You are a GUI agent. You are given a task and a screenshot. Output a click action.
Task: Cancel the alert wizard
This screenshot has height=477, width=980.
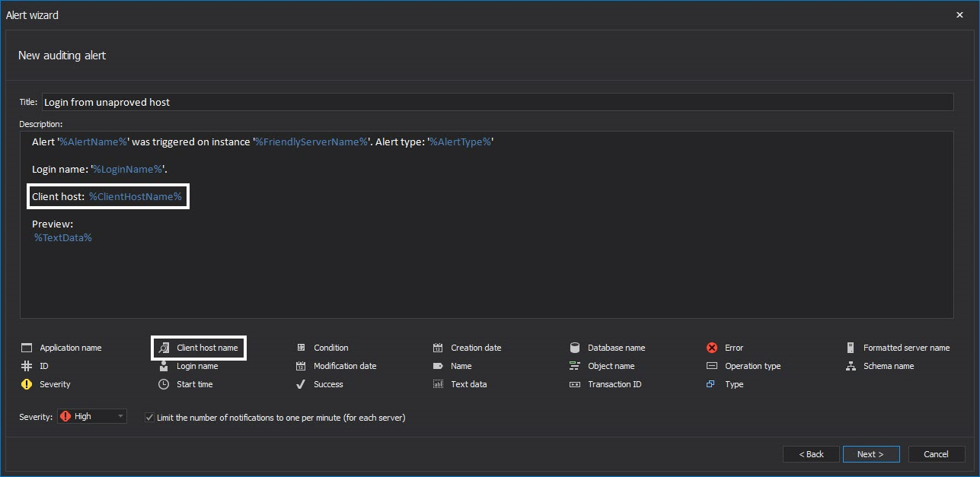pos(937,454)
